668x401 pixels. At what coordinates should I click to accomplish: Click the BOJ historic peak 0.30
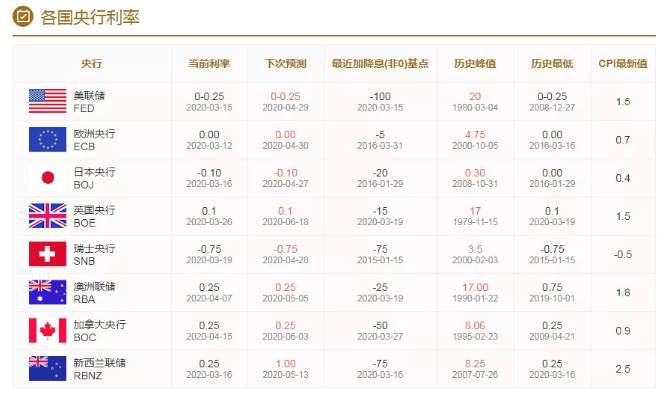pyautogui.click(x=475, y=173)
